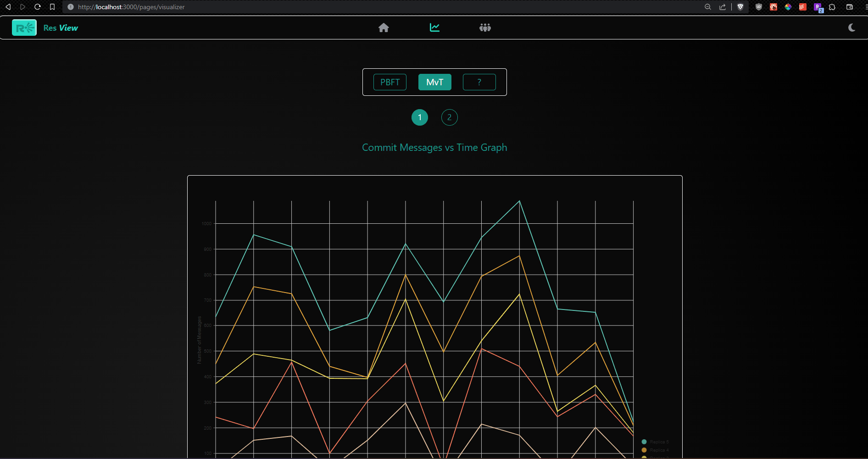Select graph page 1

420,117
